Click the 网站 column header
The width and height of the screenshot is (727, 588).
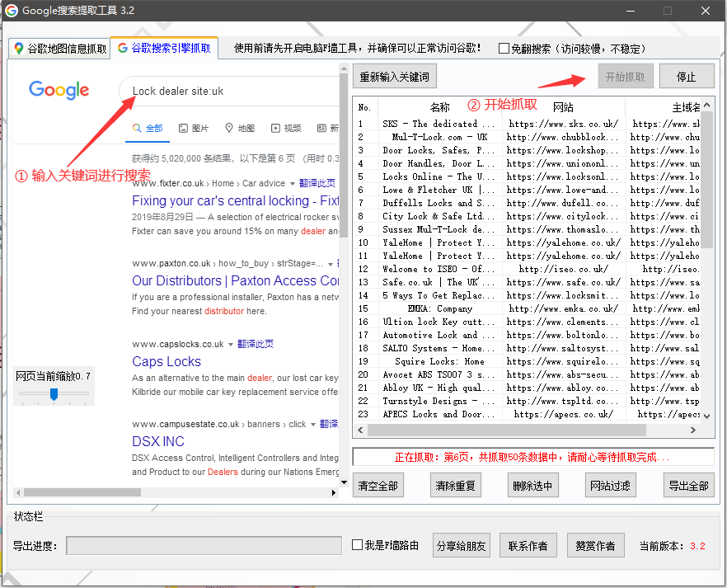pyautogui.click(x=563, y=107)
